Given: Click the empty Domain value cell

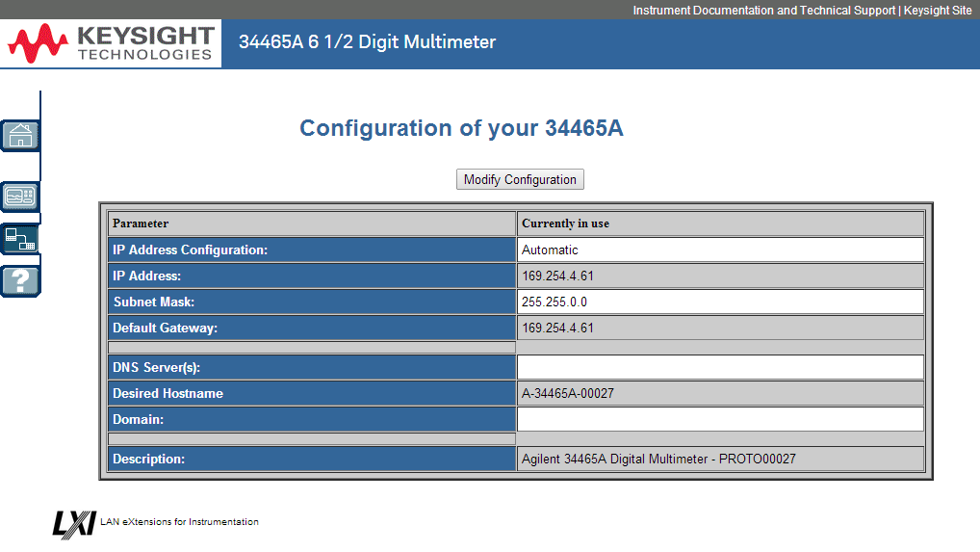Looking at the screenshot, I should pyautogui.click(x=720, y=419).
